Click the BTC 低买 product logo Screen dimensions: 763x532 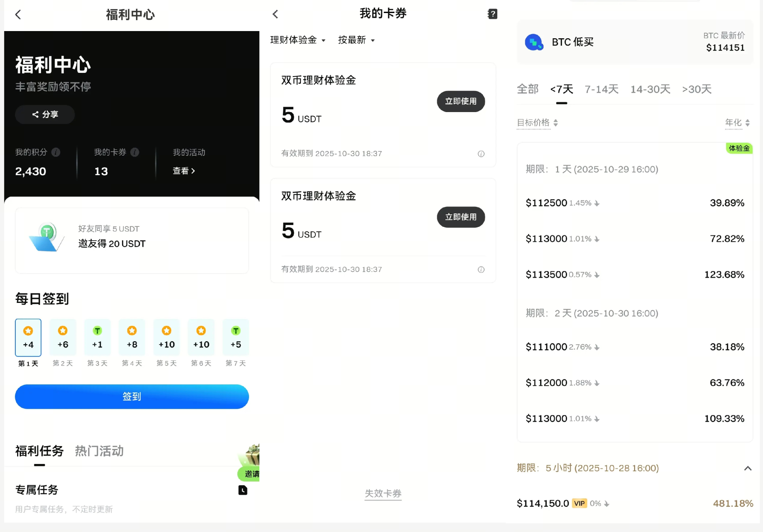click(x=534, y=42)
